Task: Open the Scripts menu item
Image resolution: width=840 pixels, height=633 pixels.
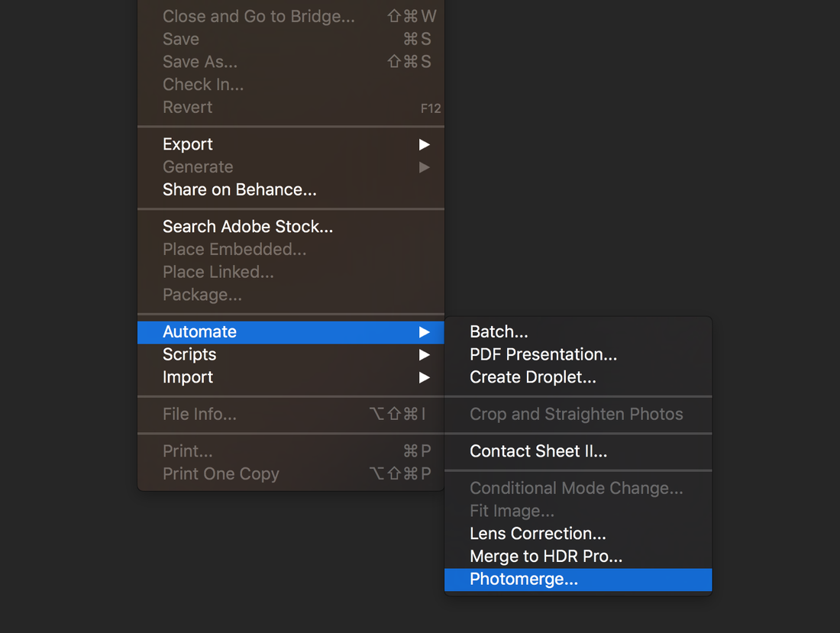Action: (189, 355)
